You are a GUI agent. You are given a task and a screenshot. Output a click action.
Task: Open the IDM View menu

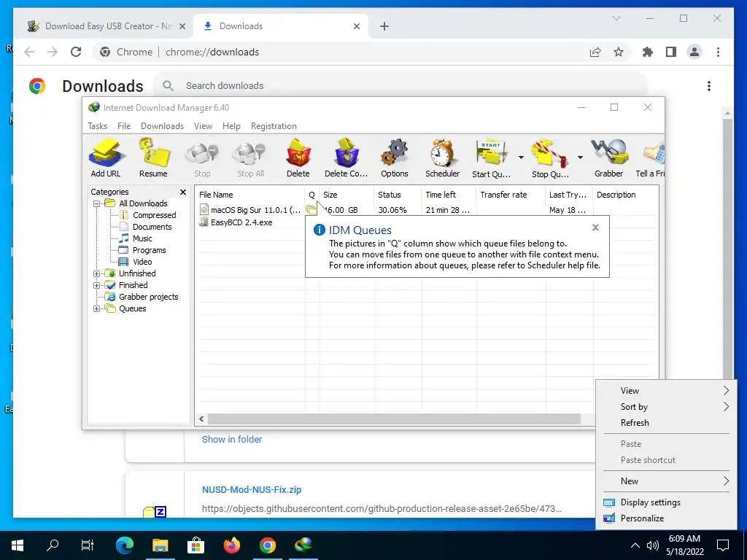203,126
